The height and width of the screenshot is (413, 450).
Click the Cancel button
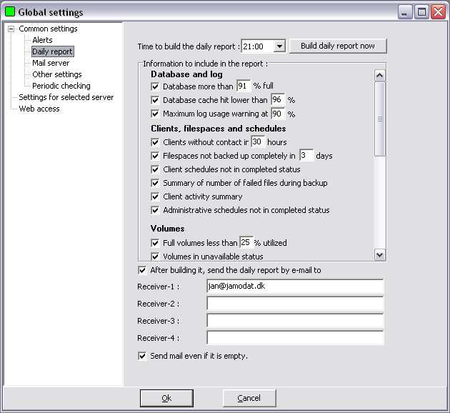coord(249,398)
